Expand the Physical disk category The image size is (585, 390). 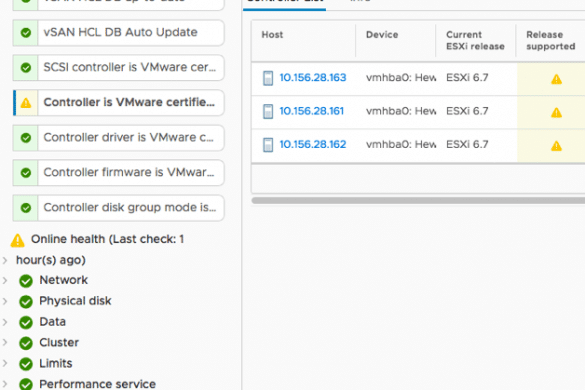coord(5,301)
